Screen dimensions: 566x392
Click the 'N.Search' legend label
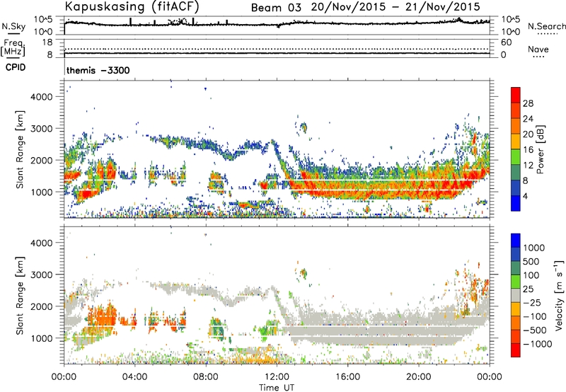click(546, 26)
